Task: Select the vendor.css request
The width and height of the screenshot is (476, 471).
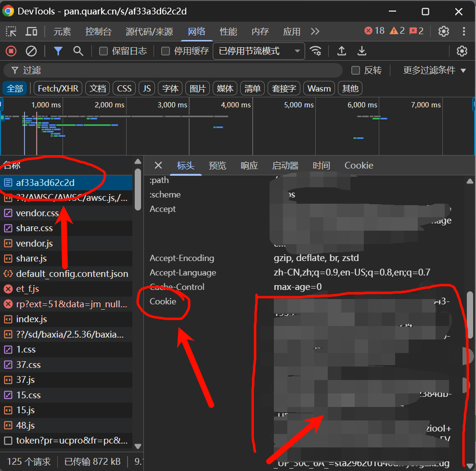Action: pyautogui.click(x=66, y=213)
